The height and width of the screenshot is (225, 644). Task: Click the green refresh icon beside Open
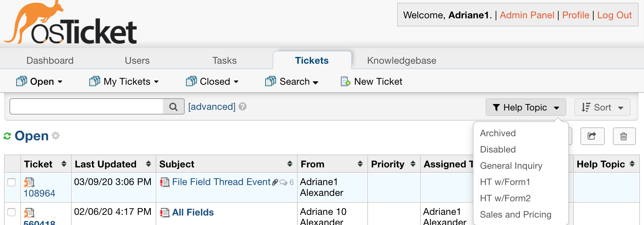pos(7,136)
